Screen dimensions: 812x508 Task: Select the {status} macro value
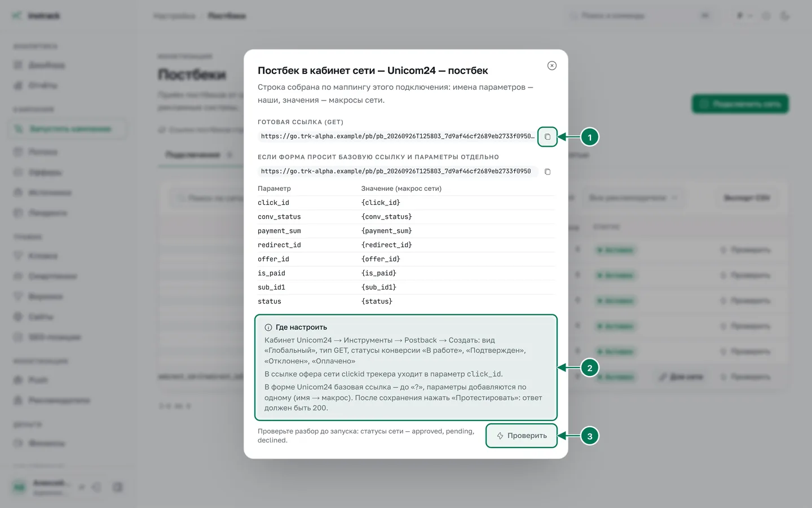[x=377, y=301]
